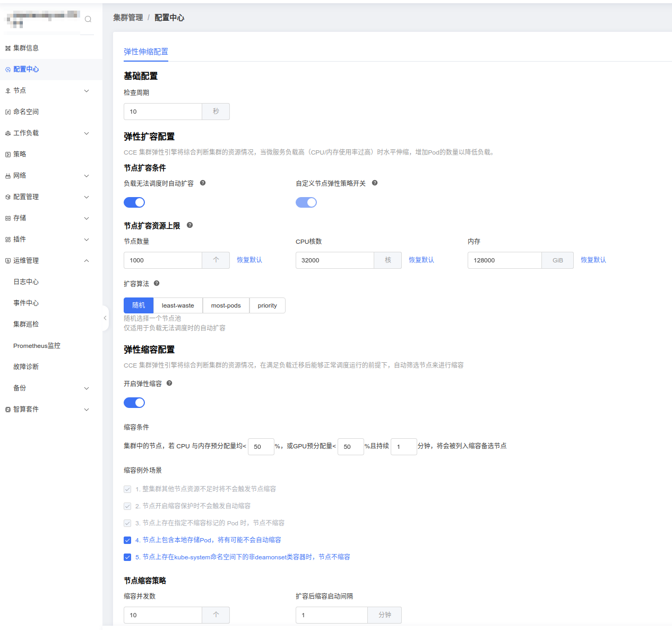Turn off the 开启弹性缩容 switch

pyautogui.click(x=134, y=403)
